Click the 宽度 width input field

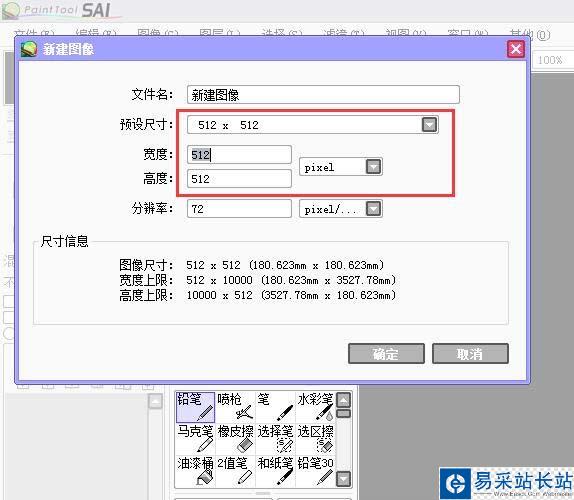pos(239,154)
